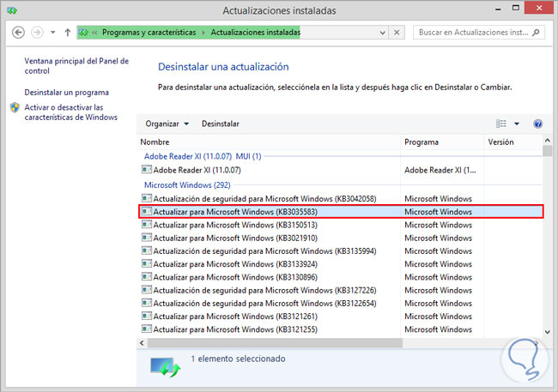558x392 pixels.
Task: Select security update KB3135994
Action: click(340, 251)
